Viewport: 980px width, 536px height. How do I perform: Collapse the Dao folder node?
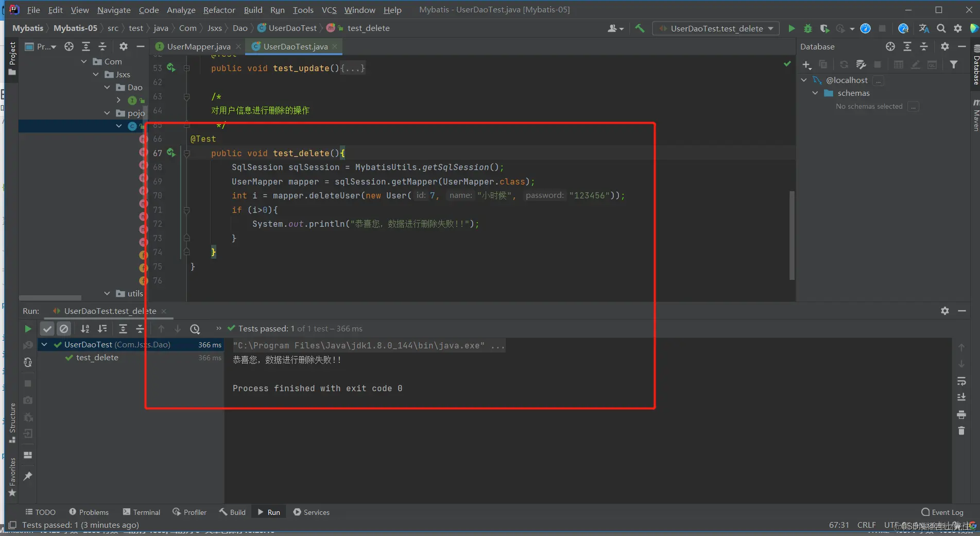click(107, 87)
